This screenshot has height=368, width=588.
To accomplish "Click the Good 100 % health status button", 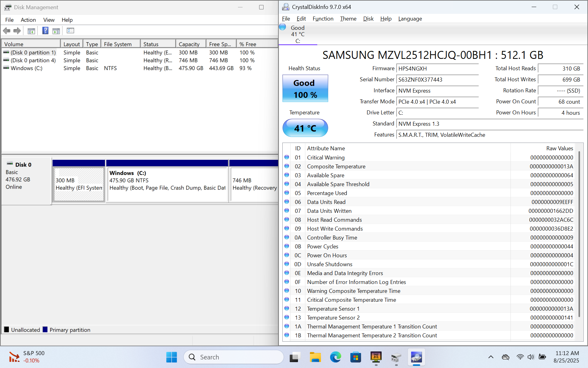I will coord(305,89).
